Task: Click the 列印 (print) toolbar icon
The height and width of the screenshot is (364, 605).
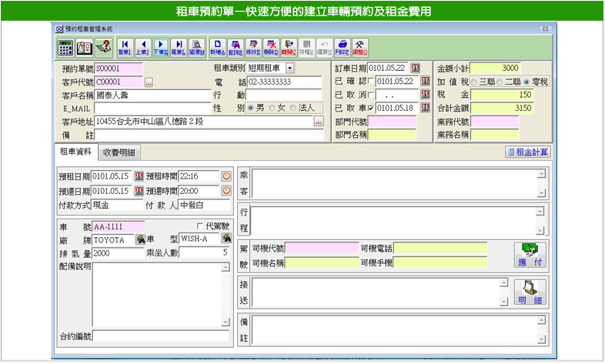Action: click(x=343, y=46)
